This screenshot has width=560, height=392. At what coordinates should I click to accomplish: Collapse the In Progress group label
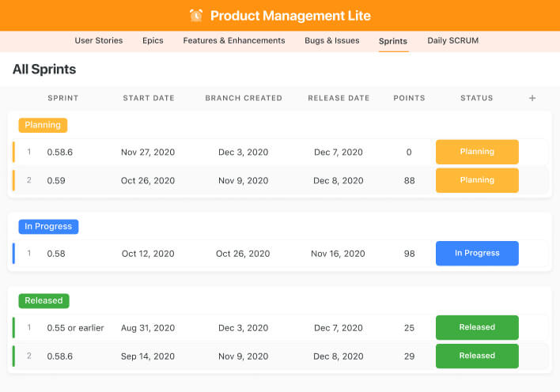pos(48,227)
